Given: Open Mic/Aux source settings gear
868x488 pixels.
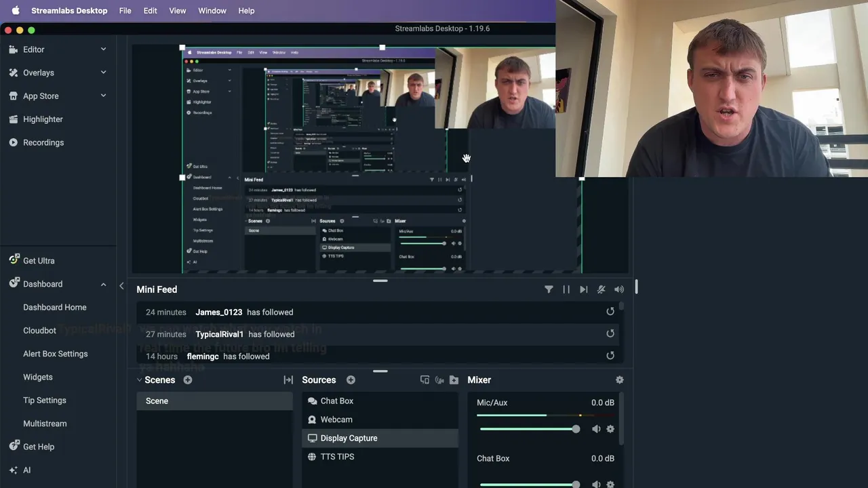Looking at the screenshot, I should (x=610, y=429).
